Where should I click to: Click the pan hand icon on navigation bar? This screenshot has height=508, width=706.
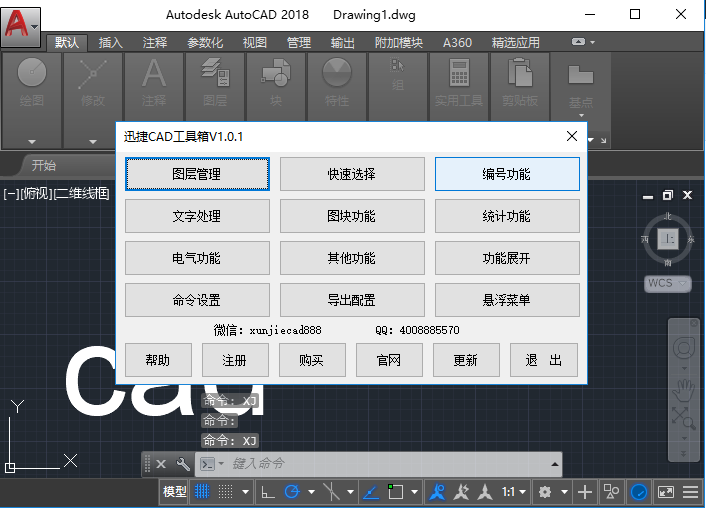coord(683,390)
